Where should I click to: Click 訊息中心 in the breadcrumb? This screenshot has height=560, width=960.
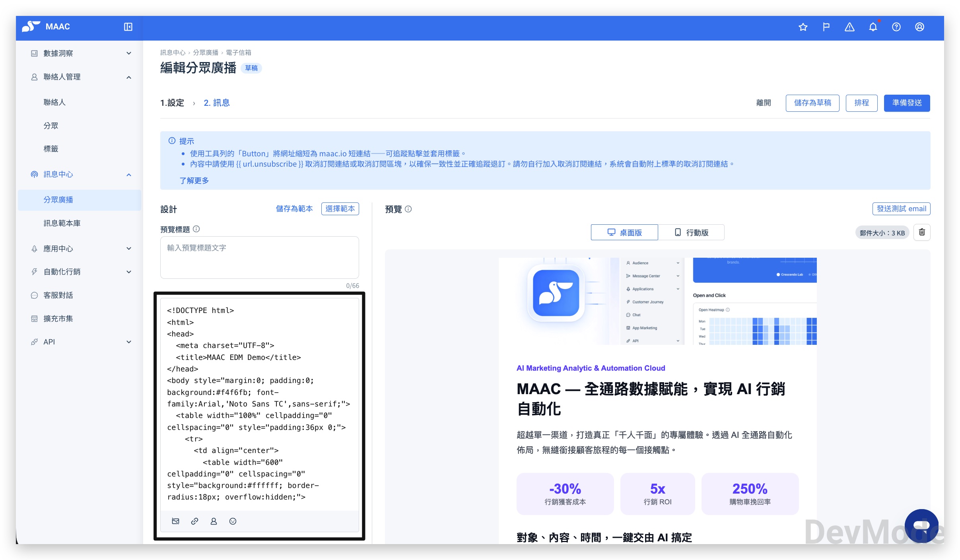click(173, 52)
